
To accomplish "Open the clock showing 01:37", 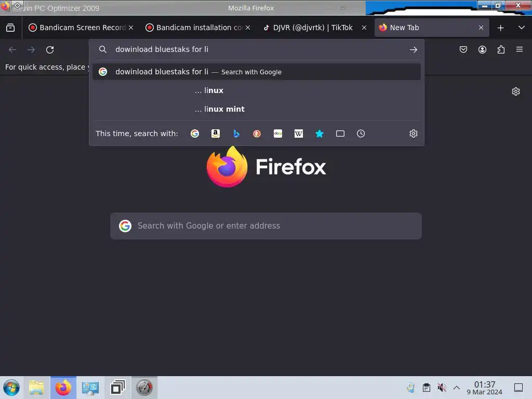I will coord(485,388).
